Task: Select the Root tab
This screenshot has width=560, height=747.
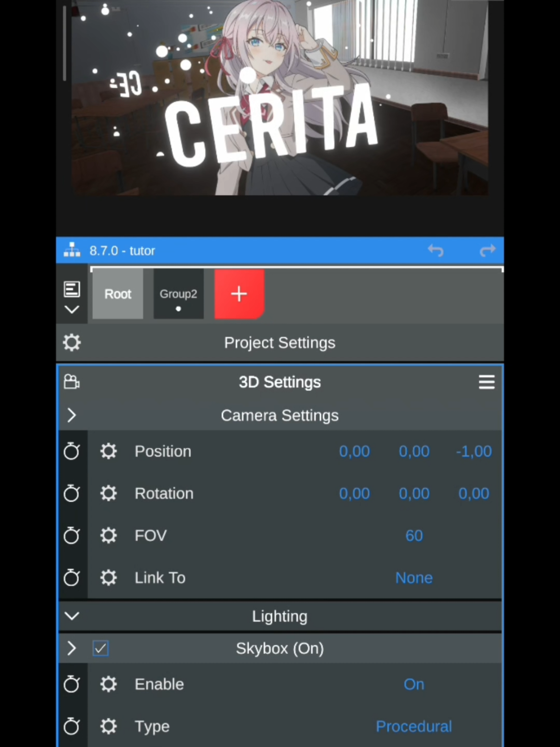Action: (x=118, y=294)
